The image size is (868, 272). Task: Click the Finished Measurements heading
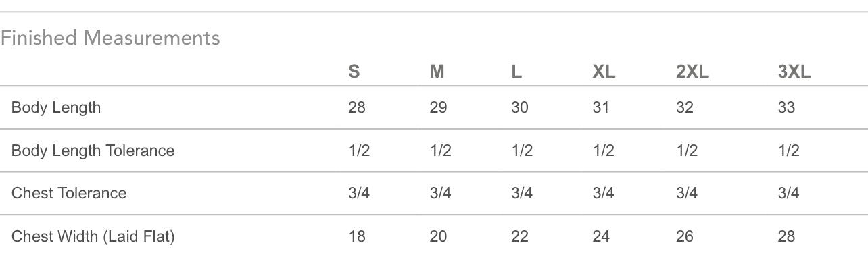tap(110, 38)
